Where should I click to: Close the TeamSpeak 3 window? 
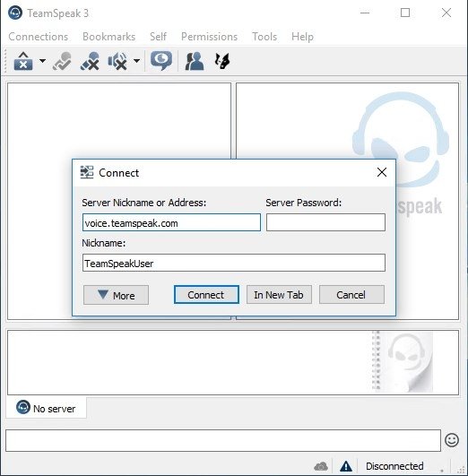point(446,13)
